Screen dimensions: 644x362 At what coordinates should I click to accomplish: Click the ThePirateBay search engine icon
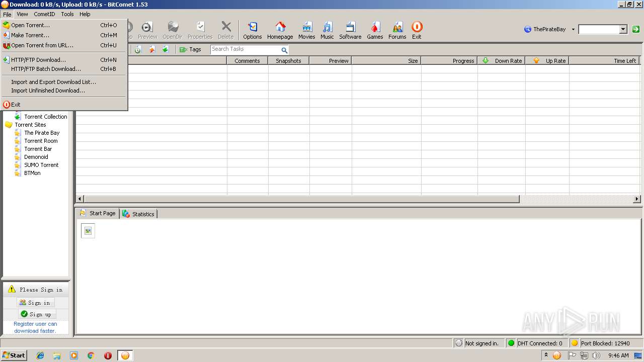[528, 29]
